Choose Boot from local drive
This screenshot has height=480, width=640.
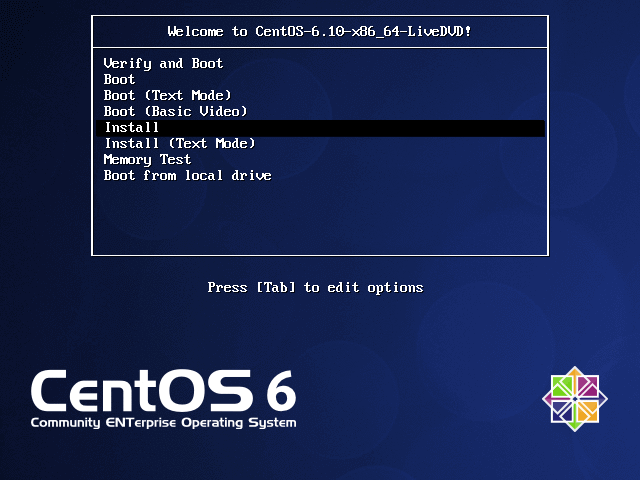[187, 175]
